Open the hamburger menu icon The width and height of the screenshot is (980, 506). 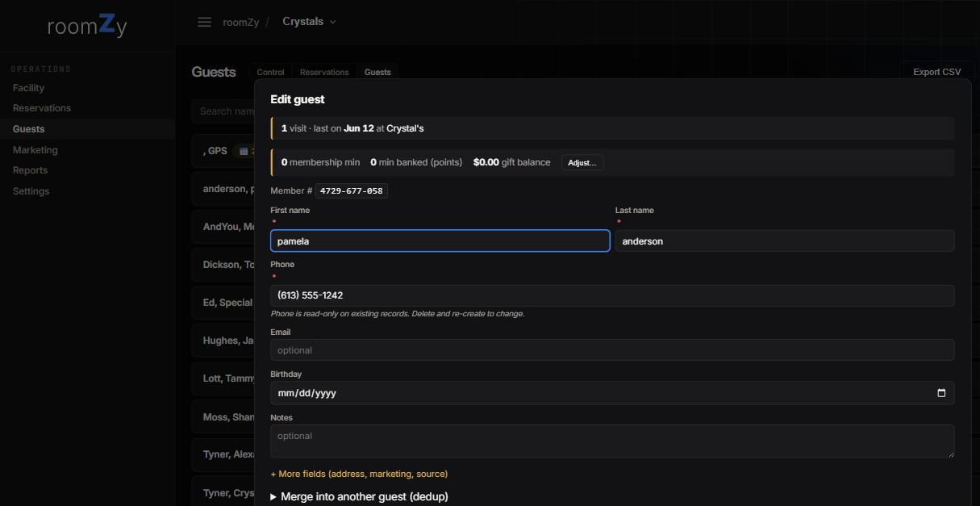click(204, 22)
